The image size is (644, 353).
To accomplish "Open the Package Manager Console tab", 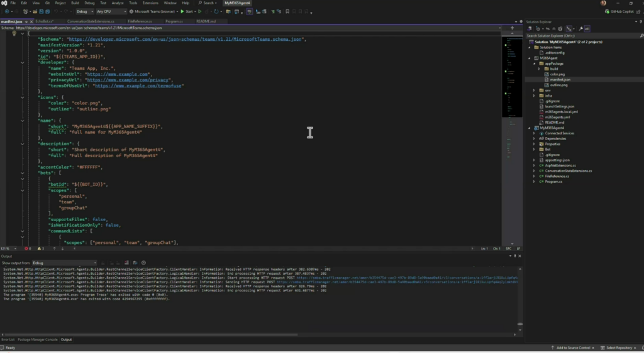I will point(38,339).
